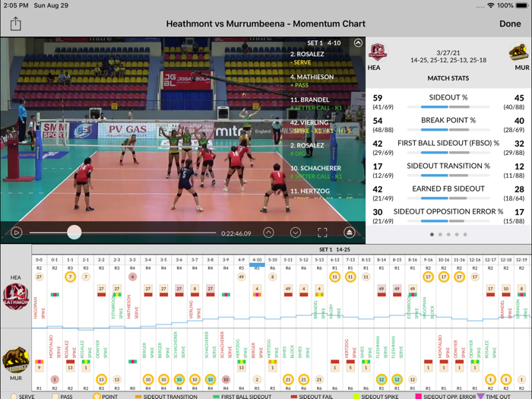The height and width of the screenshot is (399, 532).
Task: Tap the HEA point marker 17 in column 9-16
Action: (428, 277)
